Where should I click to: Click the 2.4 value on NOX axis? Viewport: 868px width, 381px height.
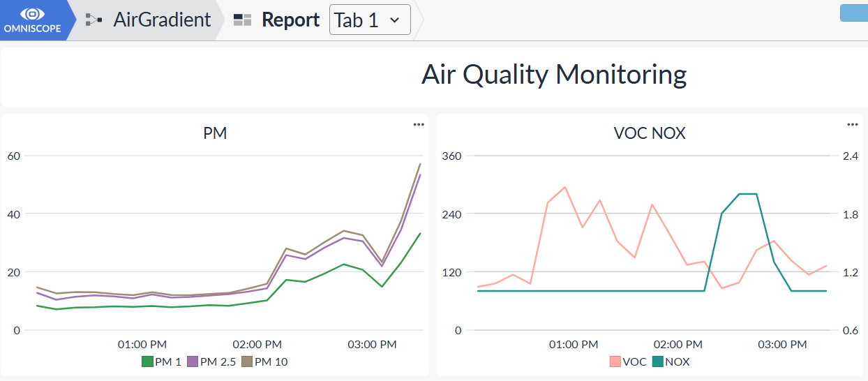point(850,156)
